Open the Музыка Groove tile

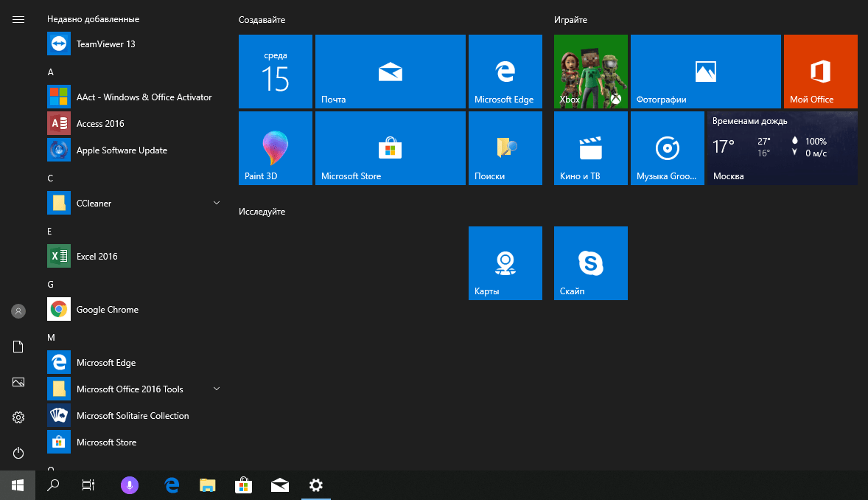click(x=668, y=148)
